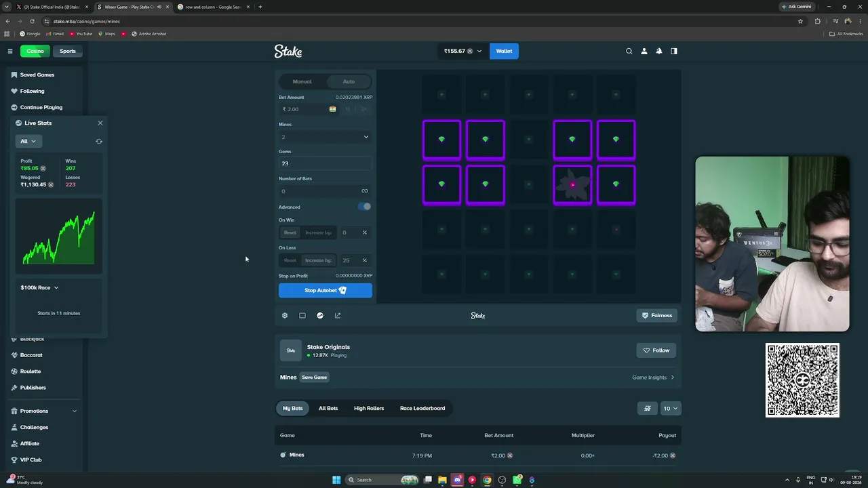Open the notifications bell
Image resolution: width=868 pixels, height=488 pixels.
(x=658, y=51)
